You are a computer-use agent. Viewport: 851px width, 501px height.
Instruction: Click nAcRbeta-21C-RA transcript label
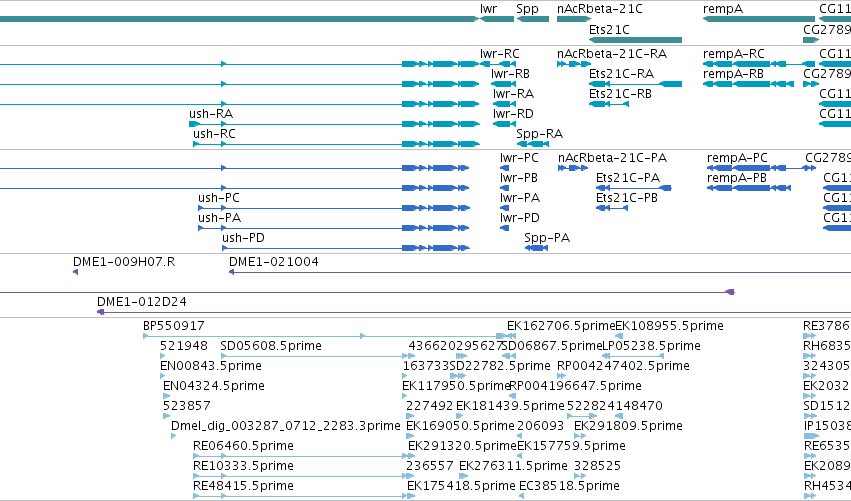(x=612, y=54)
